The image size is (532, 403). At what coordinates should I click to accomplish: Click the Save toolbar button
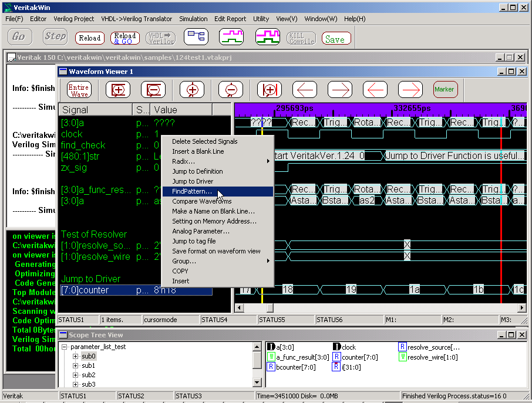[336, 38]
